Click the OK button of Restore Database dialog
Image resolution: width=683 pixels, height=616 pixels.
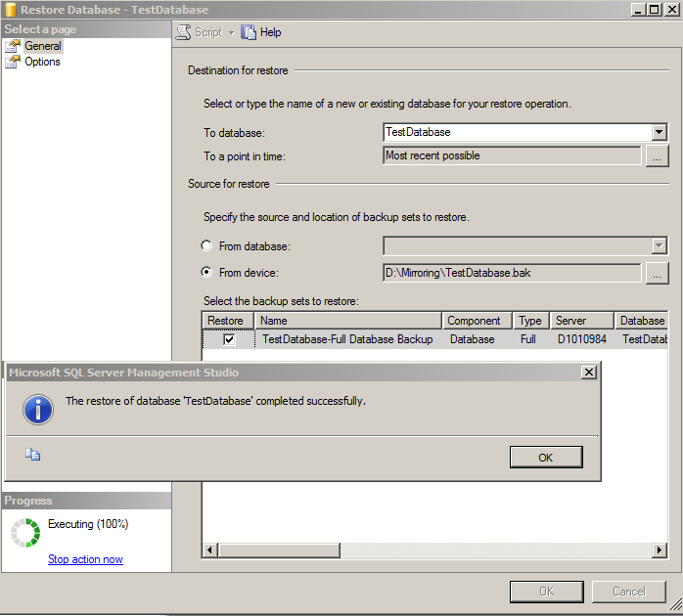tap(547, 592)
